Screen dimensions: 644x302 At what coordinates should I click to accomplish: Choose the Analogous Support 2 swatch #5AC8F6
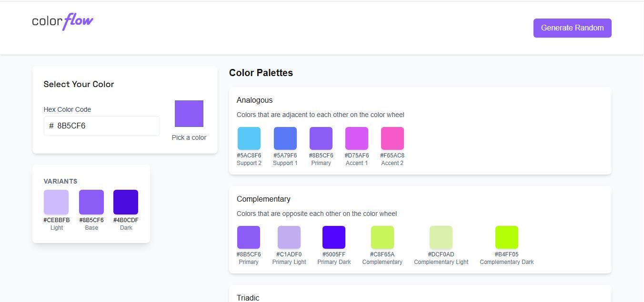[249, 138]
